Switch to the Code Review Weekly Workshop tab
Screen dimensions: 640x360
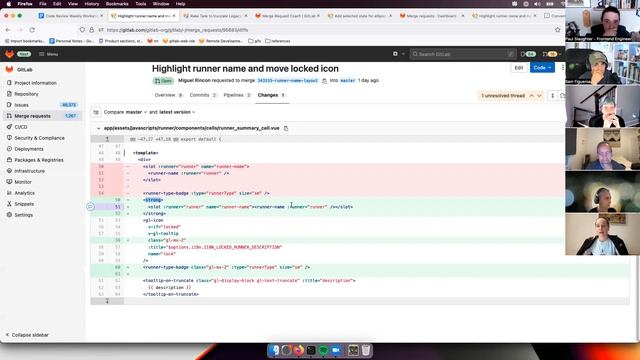pyautogui.click(x=71, y=16)
